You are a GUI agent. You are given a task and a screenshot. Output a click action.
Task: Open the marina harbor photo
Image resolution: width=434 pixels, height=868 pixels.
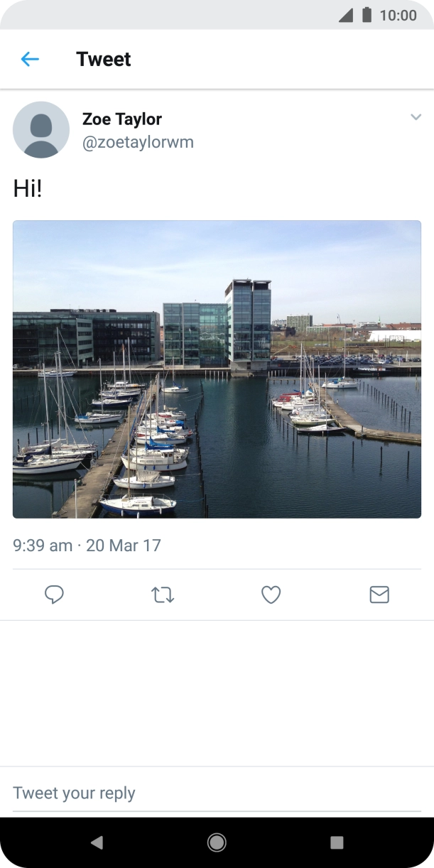click(x=217, y=369)
